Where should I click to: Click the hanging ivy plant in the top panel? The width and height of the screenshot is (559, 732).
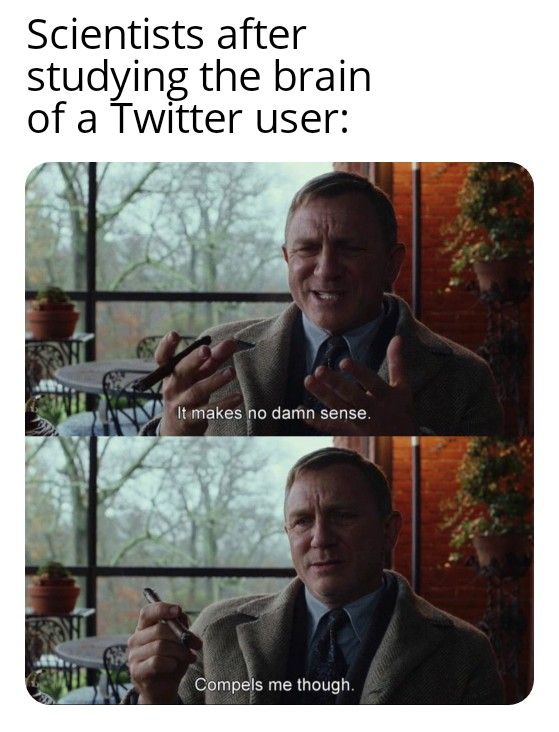point(491,219)
